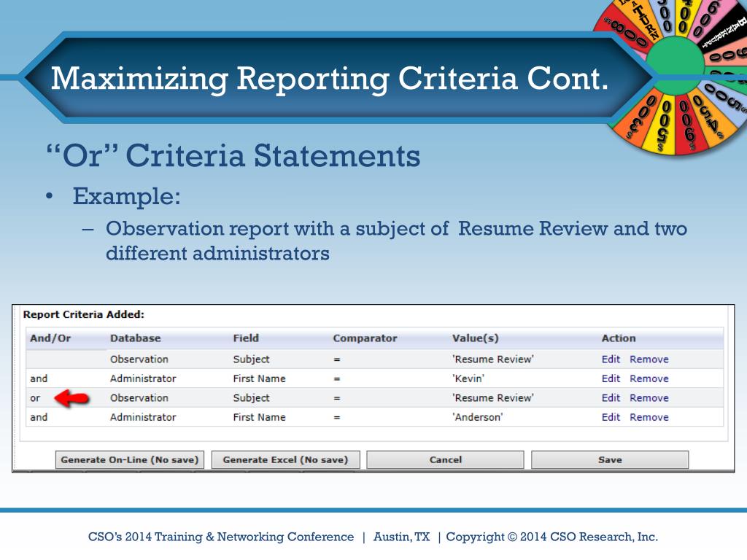Click Administrator database in Anderson row
This screenshot has width=747, height=560.
point(143,417)
